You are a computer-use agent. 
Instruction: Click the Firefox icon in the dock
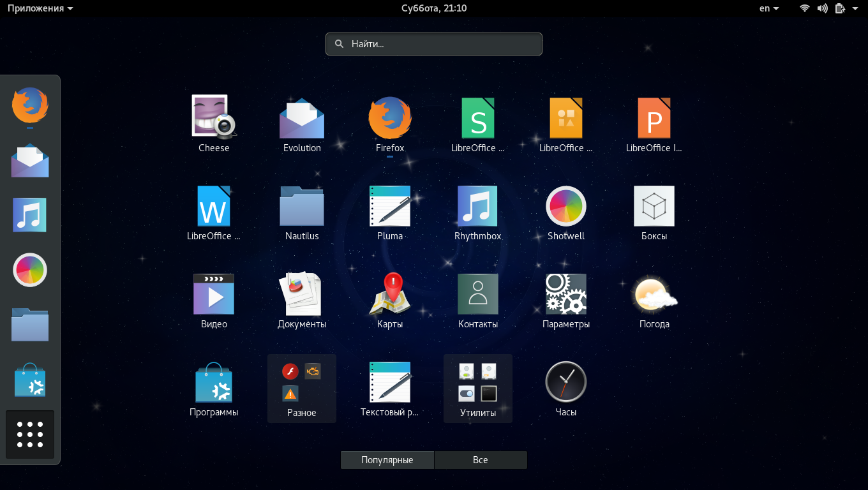pyautogui.click(x=30, y=105)
